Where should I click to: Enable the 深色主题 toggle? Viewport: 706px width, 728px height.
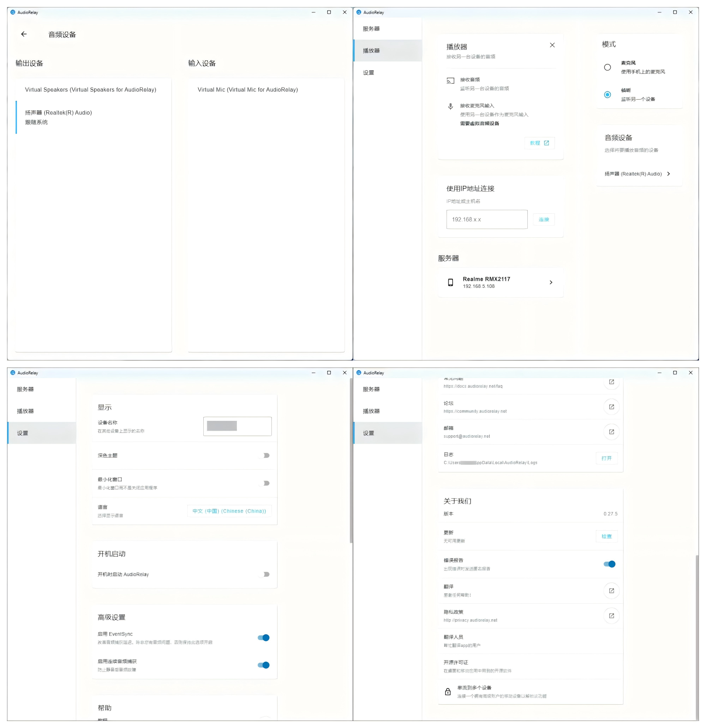tap(264, 455)
